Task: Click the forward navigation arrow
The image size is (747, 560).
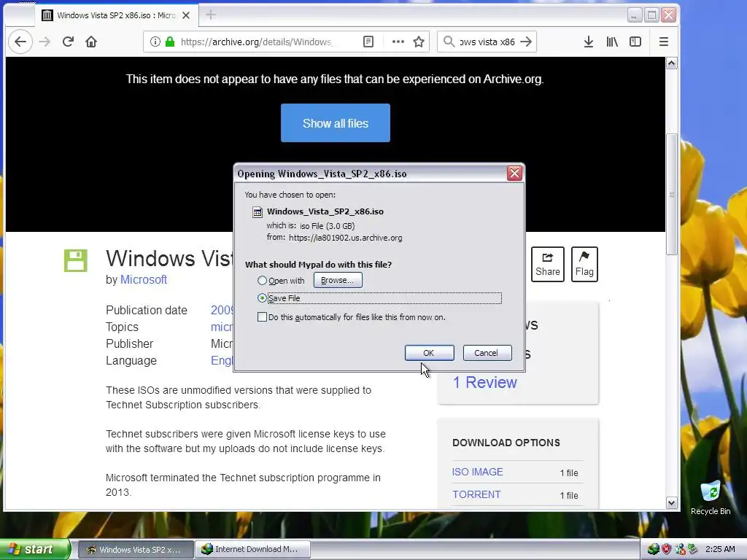Action: coord(44,42)
